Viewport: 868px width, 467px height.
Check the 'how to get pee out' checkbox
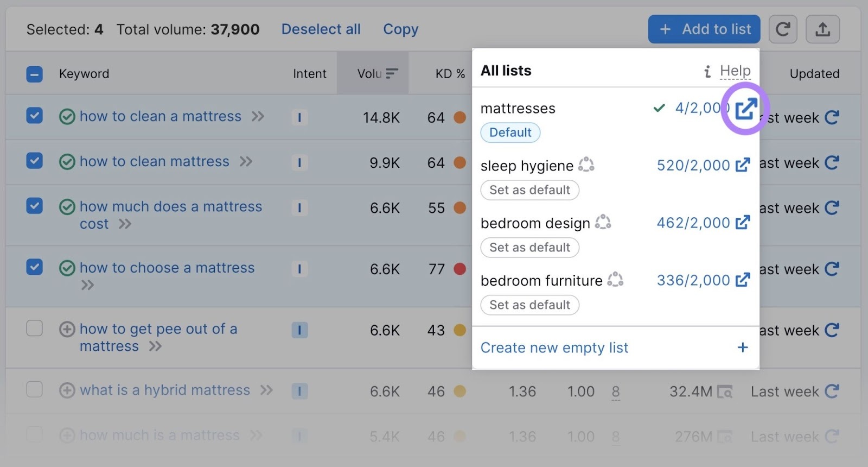[x=35, y=329]
